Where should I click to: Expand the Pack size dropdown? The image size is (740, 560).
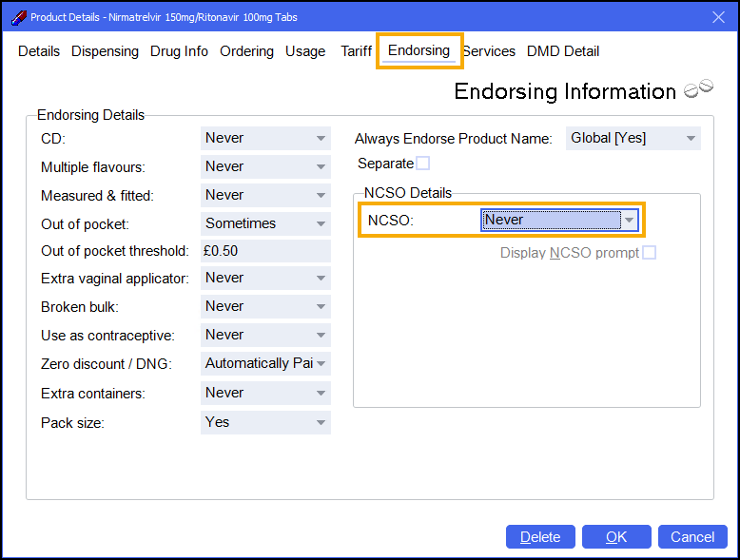pyautogui.click(x=265, y=423)
